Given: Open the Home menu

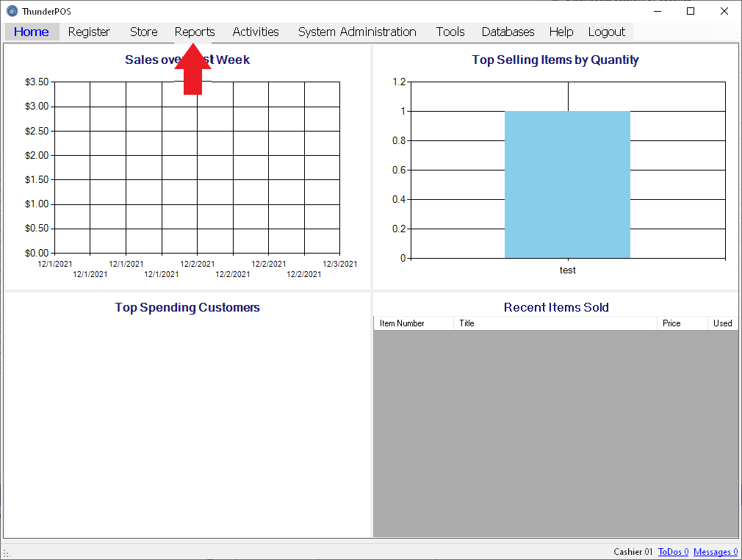Looking at the screenshot, I should coord(32,32).
